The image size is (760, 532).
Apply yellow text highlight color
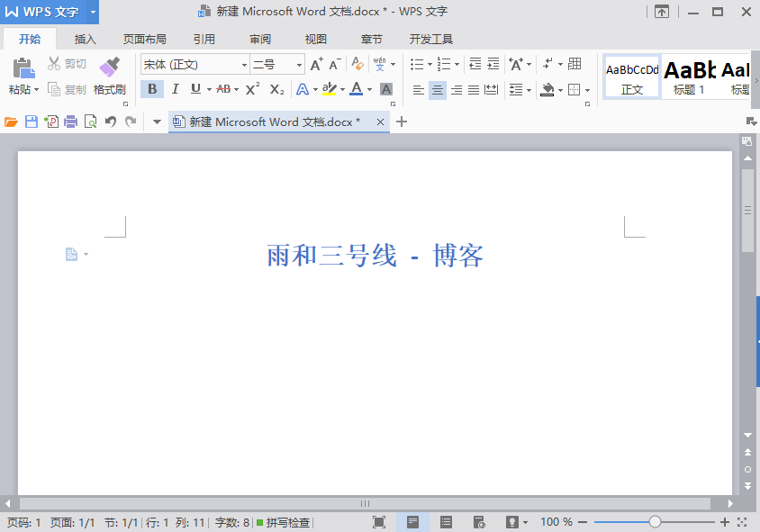329,88
